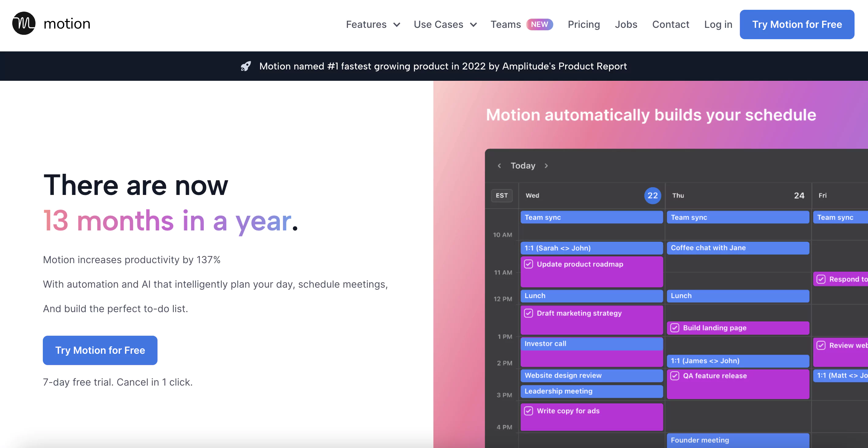
Task: Click 'Motion increases productivity by 137%' text
Action: coord(132,259)
